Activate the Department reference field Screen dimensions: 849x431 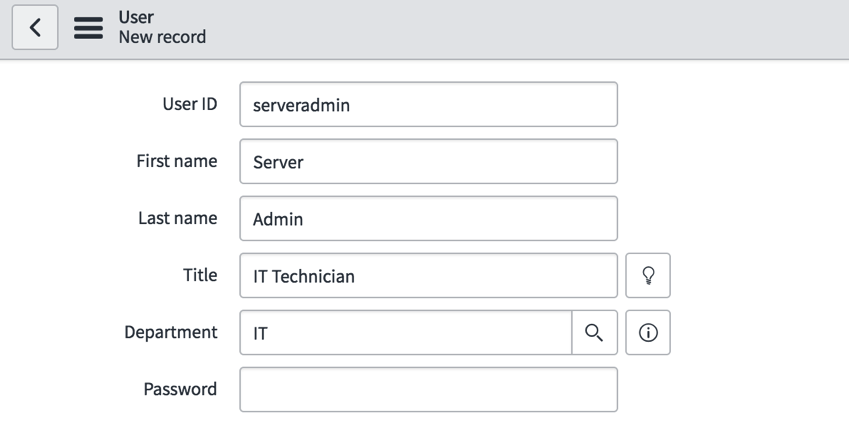click(x=406, y=332)
